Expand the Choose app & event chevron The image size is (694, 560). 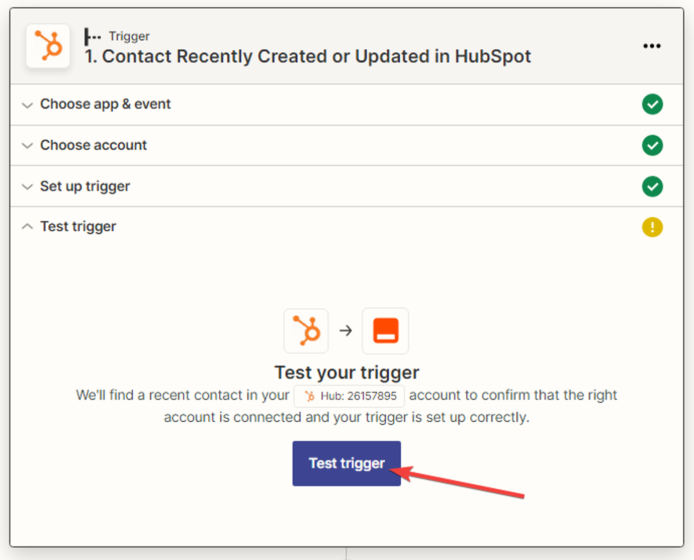(x=27, y=104)
